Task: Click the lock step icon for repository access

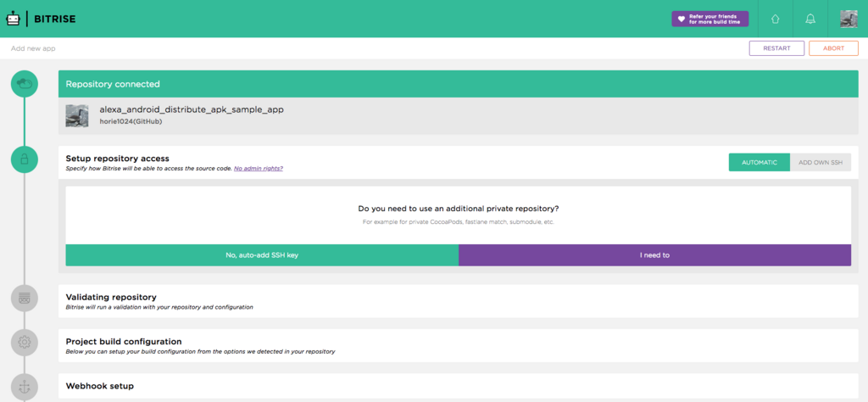Action: pos(25,159)
